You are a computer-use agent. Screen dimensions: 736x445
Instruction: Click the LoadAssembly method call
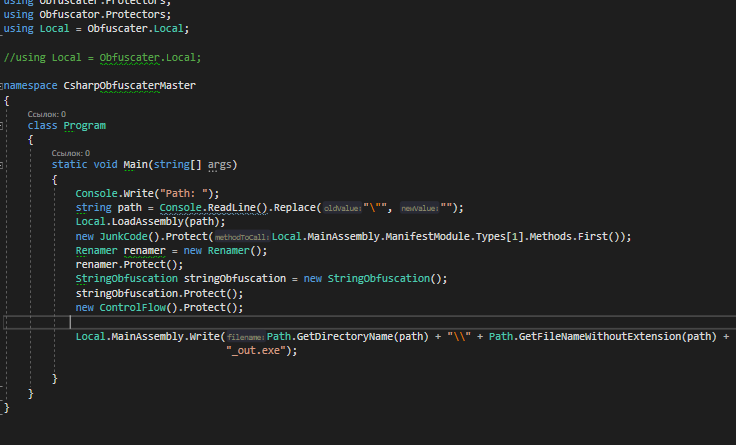click(x=142, y=222)
